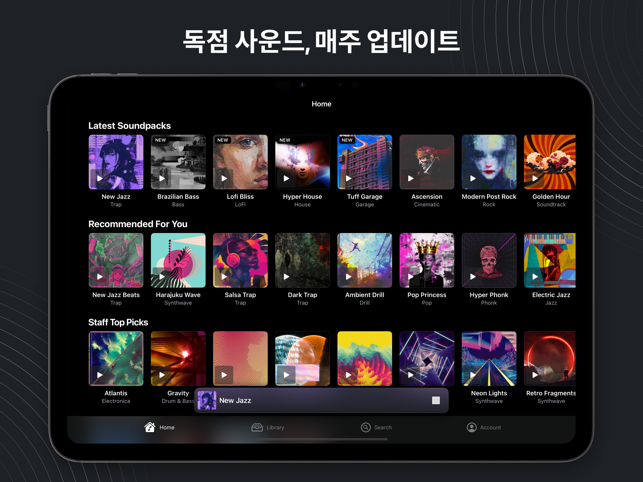Image resolution: width=643 pixels, height=482 pixels.
Task: Click the Hyper Phonk title text
Action: (489, 295)
